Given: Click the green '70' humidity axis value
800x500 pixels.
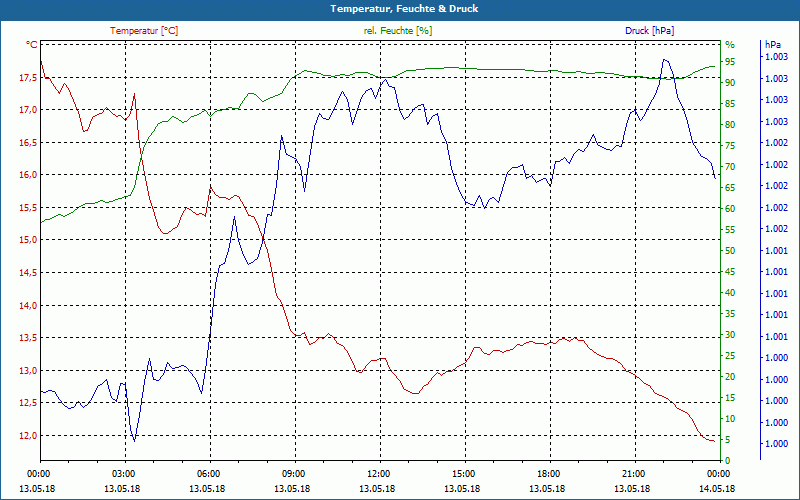Looking at the screenshot, I should point(730,167).
